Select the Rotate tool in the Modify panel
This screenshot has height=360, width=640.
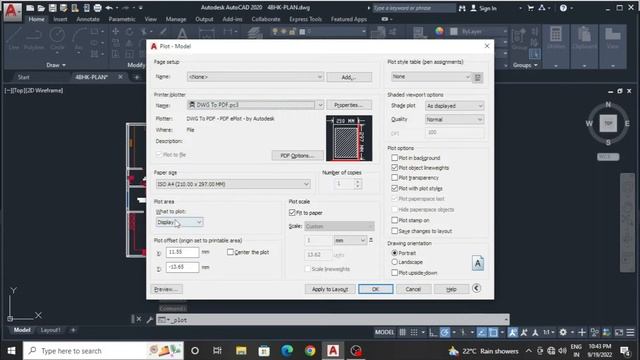130,31
